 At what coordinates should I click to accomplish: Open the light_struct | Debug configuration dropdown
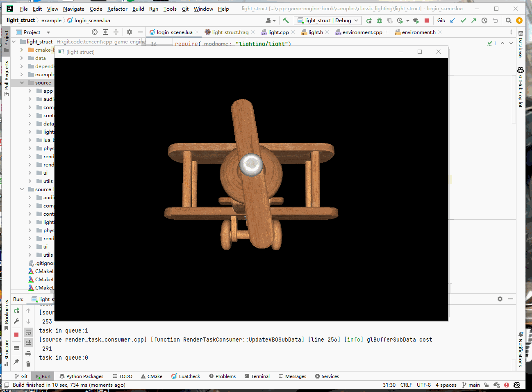click(328, 21)
